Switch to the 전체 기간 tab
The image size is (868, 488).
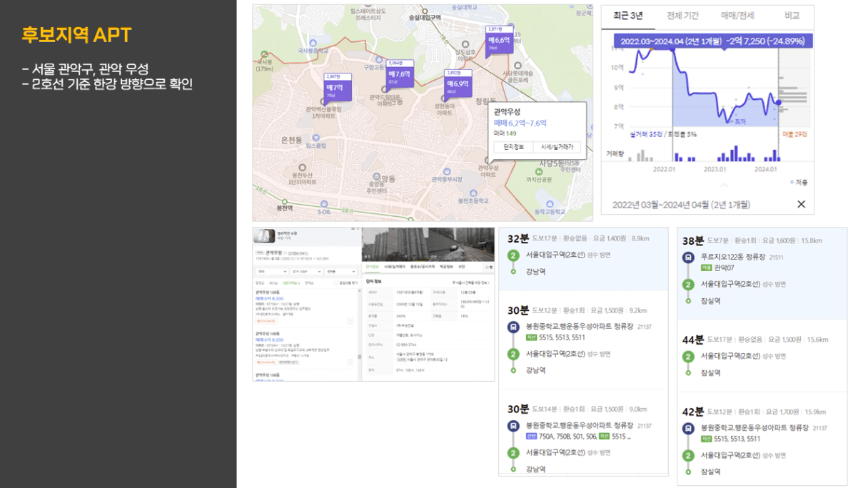click(x=683, y=16)
